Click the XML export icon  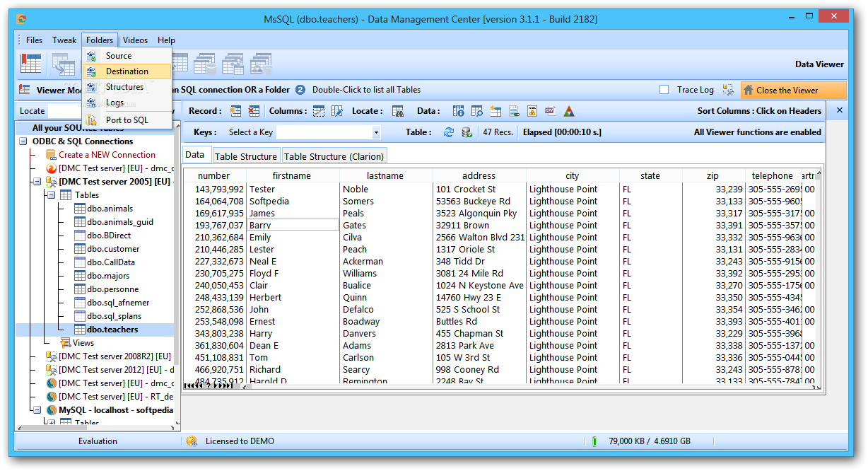tap(532, 111)
